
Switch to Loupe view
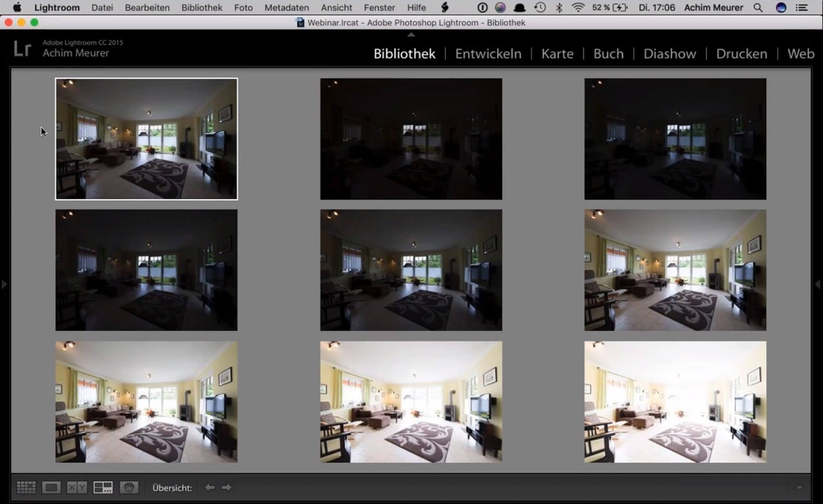(51, 487)
